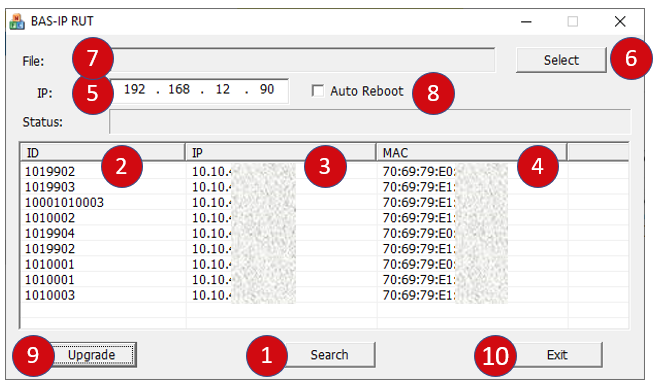Image resolution: width=654 pixels, height=387 pixels.
Task: Select the device row with ID 1010002
Action: coord(324,218)
